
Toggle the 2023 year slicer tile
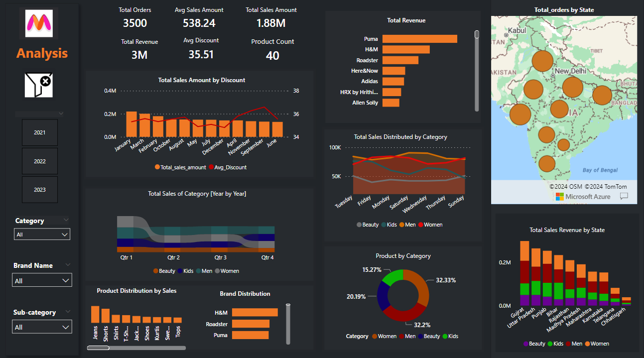[40, 190]
